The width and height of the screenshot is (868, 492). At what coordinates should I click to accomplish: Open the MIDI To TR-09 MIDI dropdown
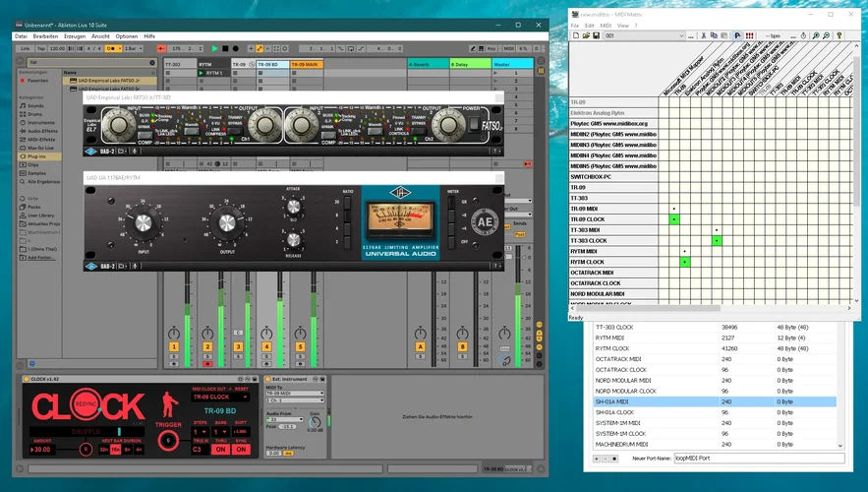[295, 393]
